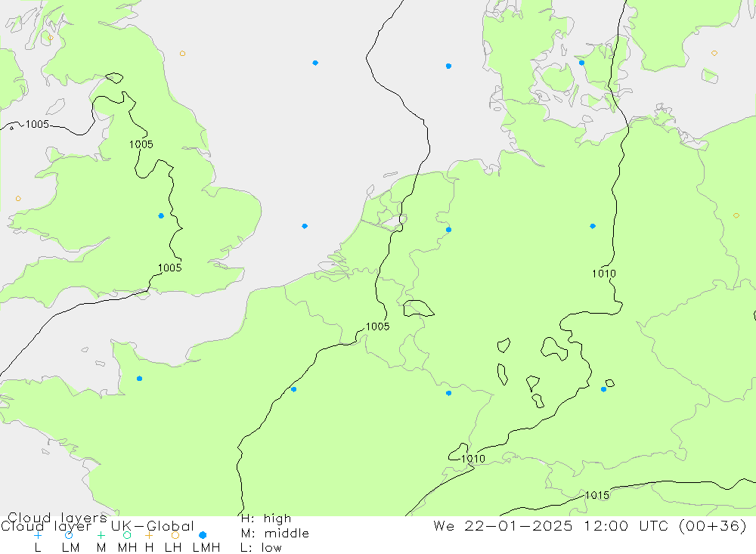The height and width of the screenshot is (554, 756).
Task: Select the orange circle in the Irish Sea near Wales
Action: (18, 199)
